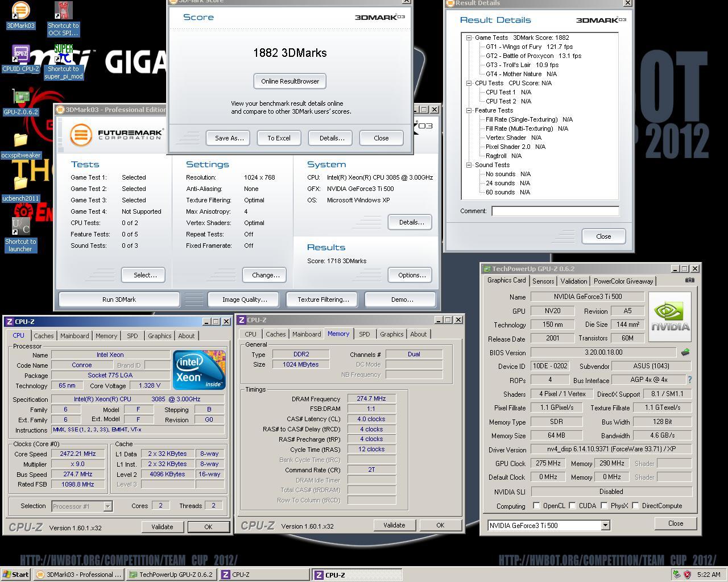
Task: Click the Intel Xeon logo in CPU-Z
Action: click(x=199, y=370)
